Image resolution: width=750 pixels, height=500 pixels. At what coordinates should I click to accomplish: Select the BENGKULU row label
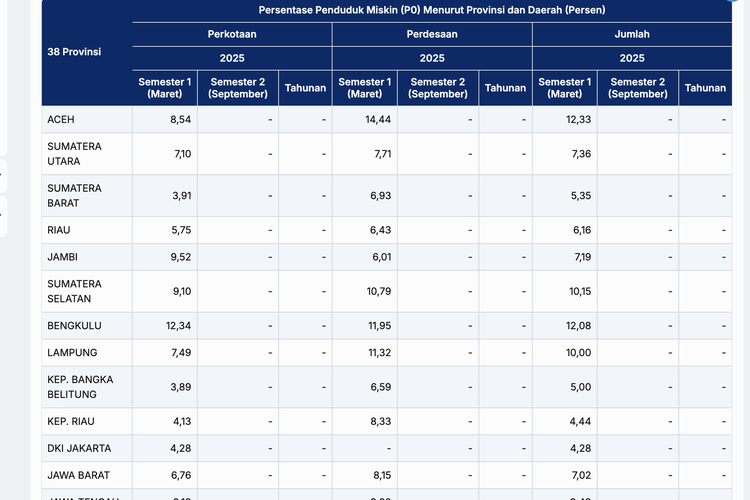click(74, 326)
